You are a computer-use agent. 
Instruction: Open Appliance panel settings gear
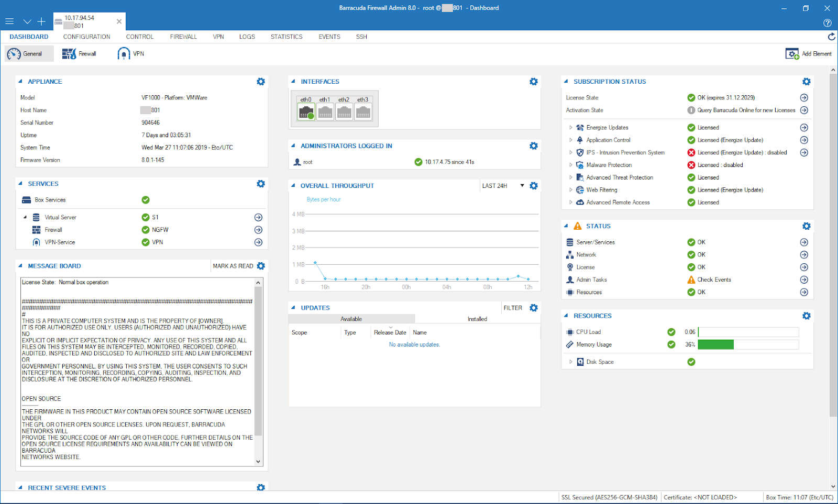click(261, 82)
